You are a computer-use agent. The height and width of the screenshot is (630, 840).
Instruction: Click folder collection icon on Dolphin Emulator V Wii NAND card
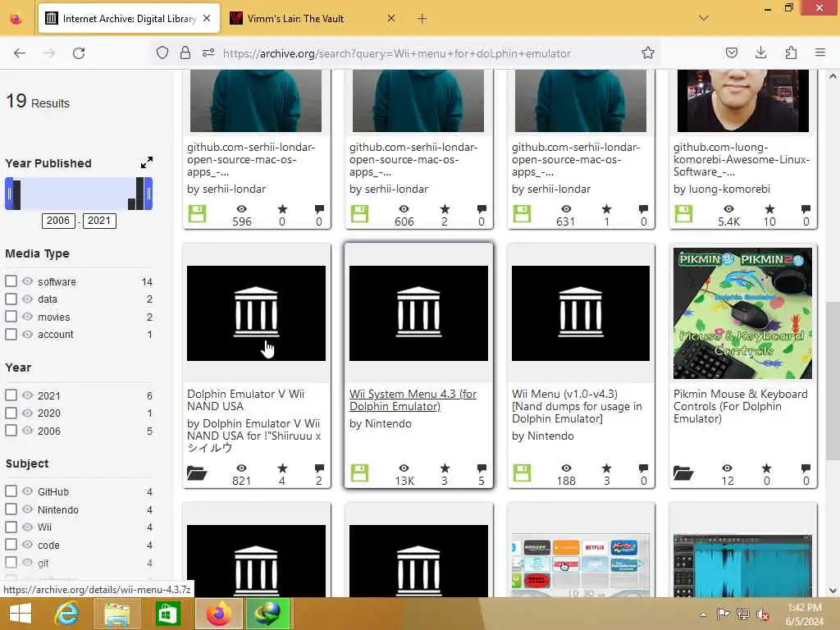coord(197,473)
